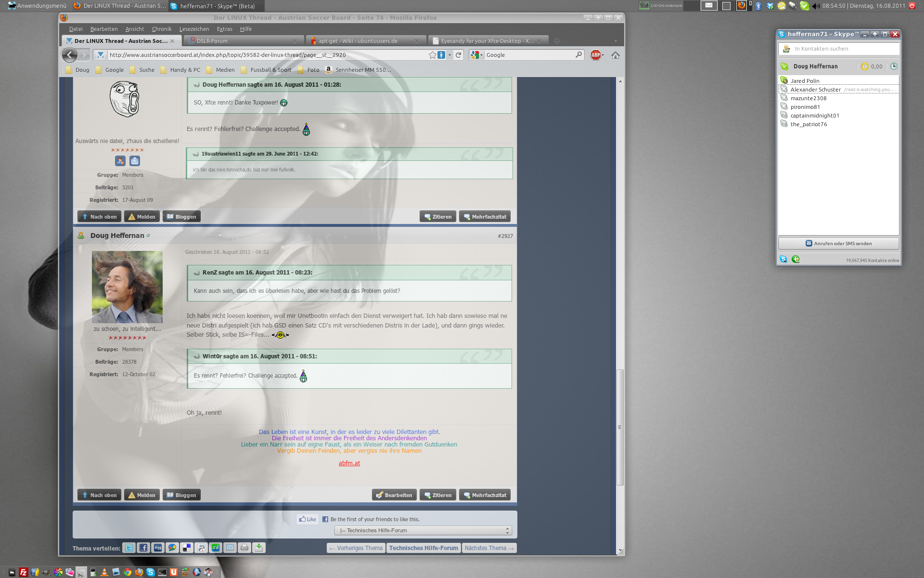Screen dimensions: 924x578
Task: Open Skype history clock icon
Action: tap(894, 66)
